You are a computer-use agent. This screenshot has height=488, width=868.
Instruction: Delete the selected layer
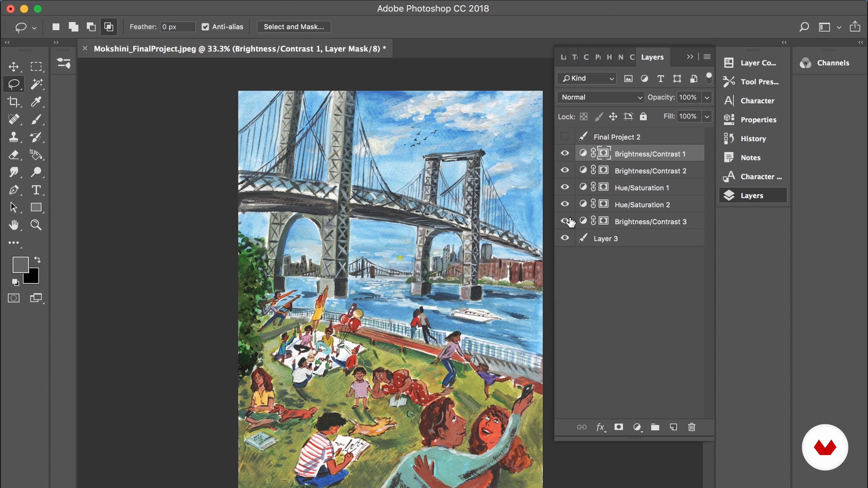pyautogui.click(x=691, y=427)
